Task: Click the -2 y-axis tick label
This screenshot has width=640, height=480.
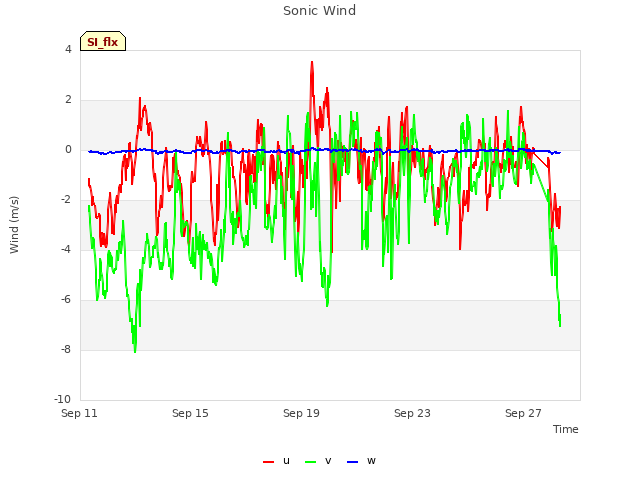Action: (x=66, y=200)
